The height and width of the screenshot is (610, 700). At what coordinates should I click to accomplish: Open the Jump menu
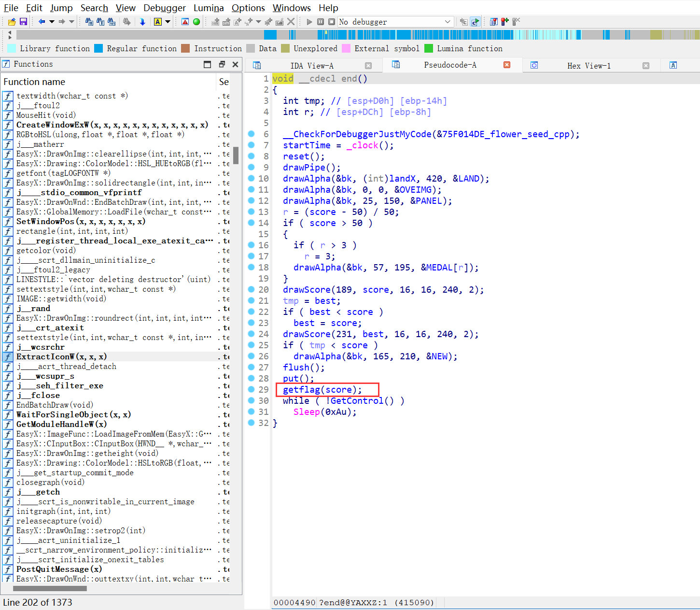[x=61, y=8]
